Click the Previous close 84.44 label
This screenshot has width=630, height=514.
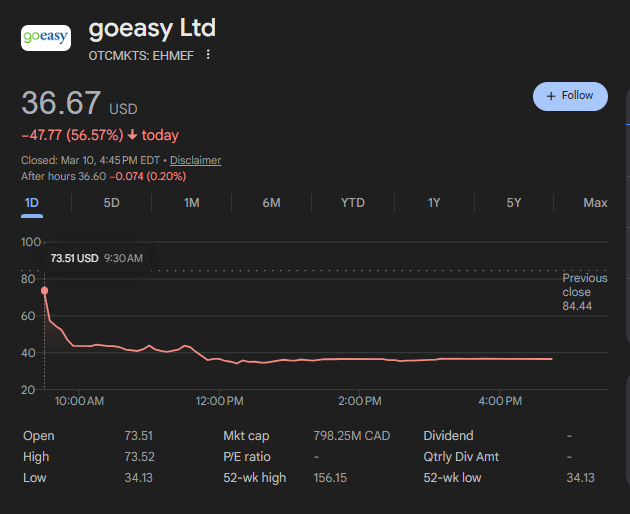[x=585, y=292]
